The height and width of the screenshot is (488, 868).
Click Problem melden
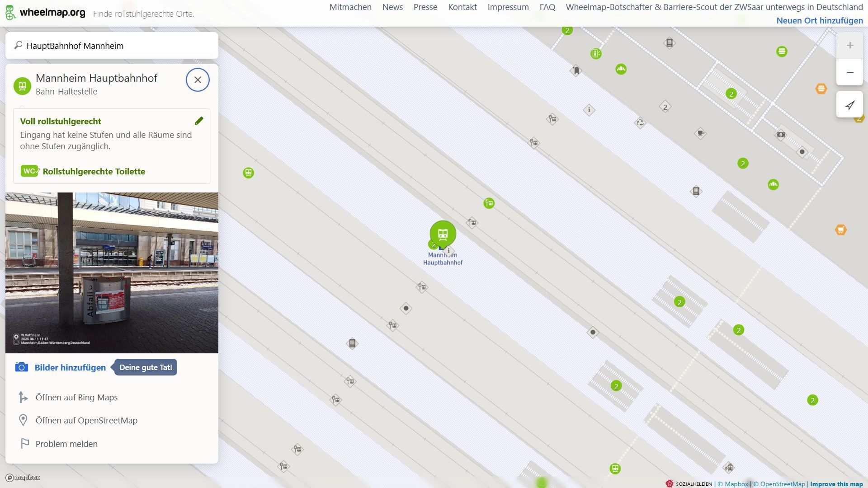coord(66,444)
